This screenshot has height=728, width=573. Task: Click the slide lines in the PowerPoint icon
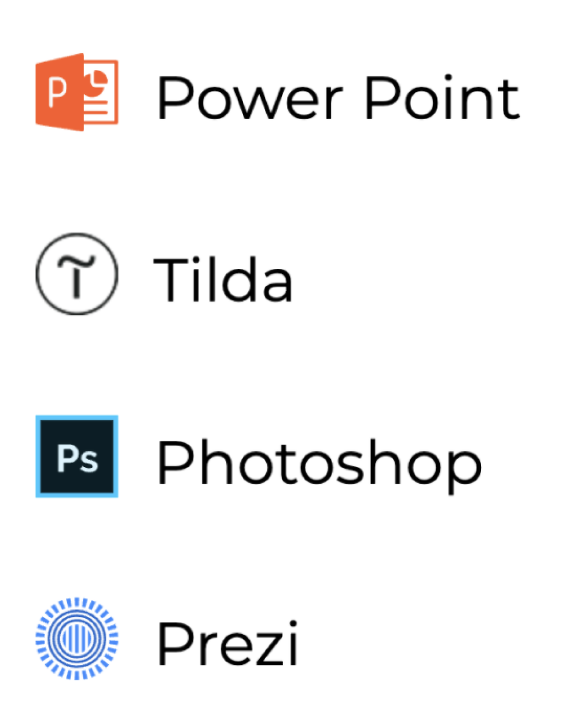98,106
